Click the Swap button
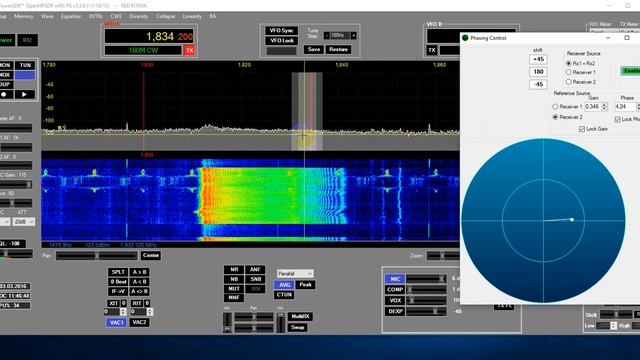640x360 pixels. (x=298, y=327)
